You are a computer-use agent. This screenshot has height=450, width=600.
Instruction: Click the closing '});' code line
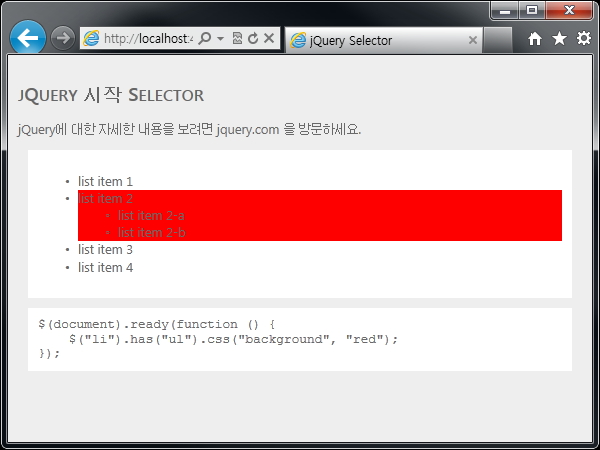[49, 353]
